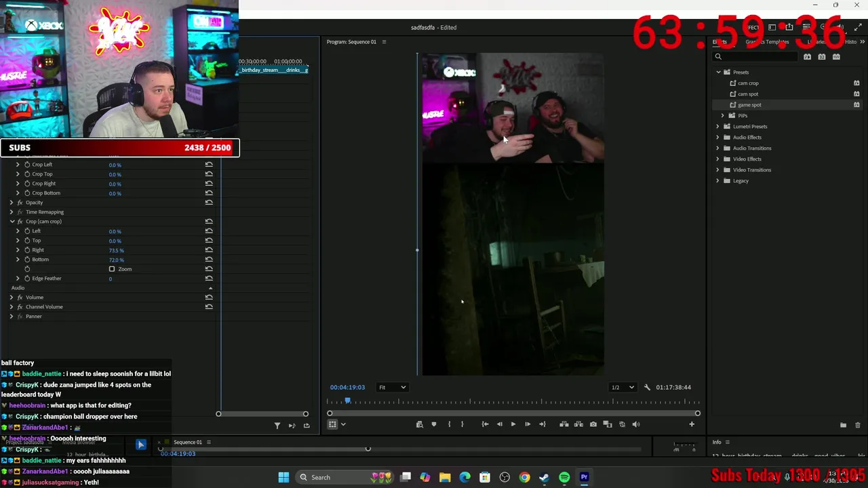Reset the Bottom crop parameter
Viewport: 868px width, 488px height.
(x=209, y=260)
